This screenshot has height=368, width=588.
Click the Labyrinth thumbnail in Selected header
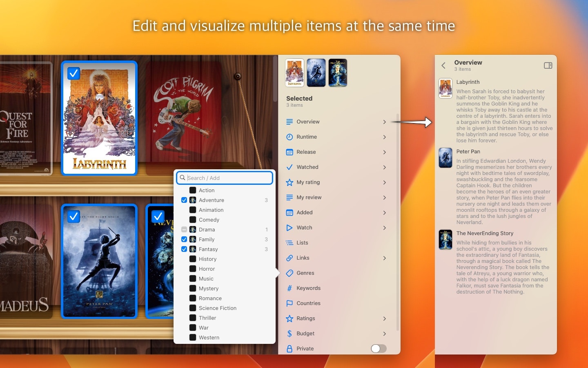(294, 73)
